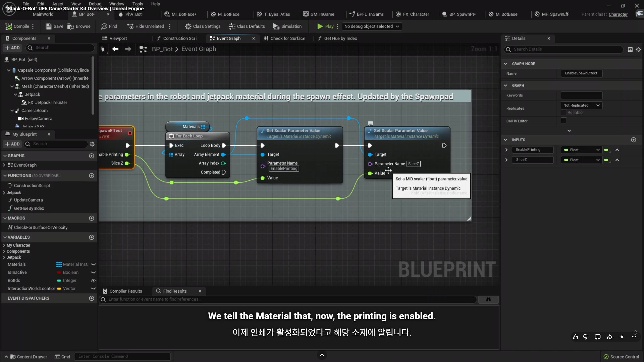Open Get Hue by Index tab
The height and width of the screenshot is (362, 644).
pyautogui.click(x=338, y=38)
